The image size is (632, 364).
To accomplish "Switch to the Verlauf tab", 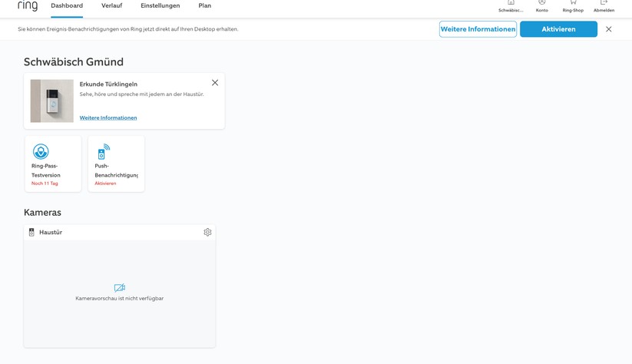I will click(x=111, y=5).
